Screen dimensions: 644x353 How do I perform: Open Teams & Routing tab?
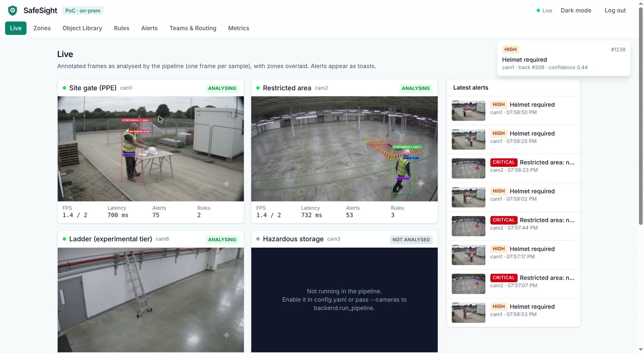click(193, 28)
